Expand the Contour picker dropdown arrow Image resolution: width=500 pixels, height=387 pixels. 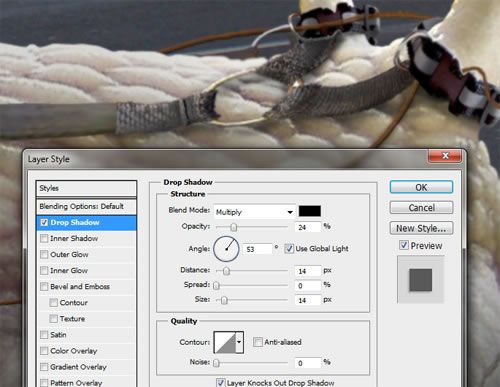(x=239, y=342)
